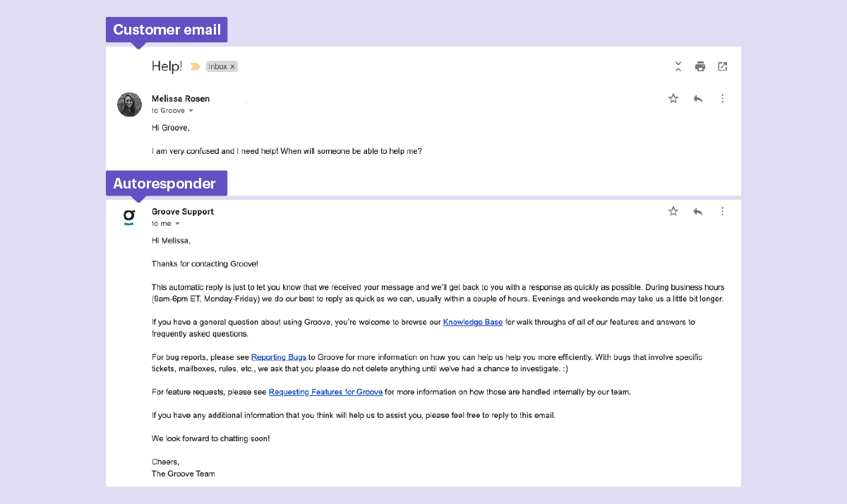The image size is (847, 504).
Task: Click Melissa Rosen's profile picture
Action: [x=129, y=104]
